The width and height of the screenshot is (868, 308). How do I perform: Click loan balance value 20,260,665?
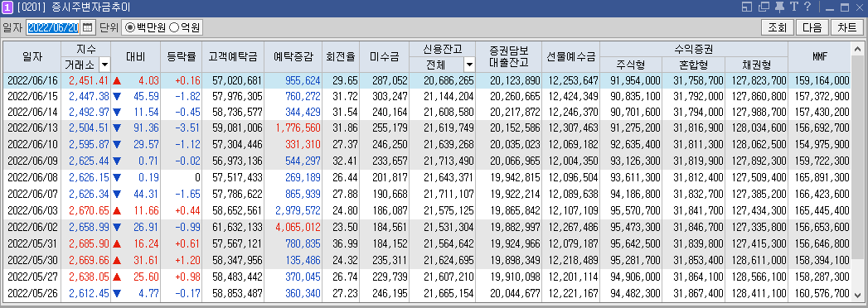[515, 96]
